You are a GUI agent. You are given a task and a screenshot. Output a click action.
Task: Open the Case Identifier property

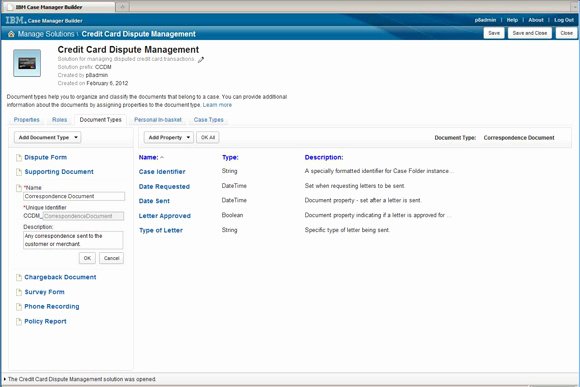click(x=162, y=172)
